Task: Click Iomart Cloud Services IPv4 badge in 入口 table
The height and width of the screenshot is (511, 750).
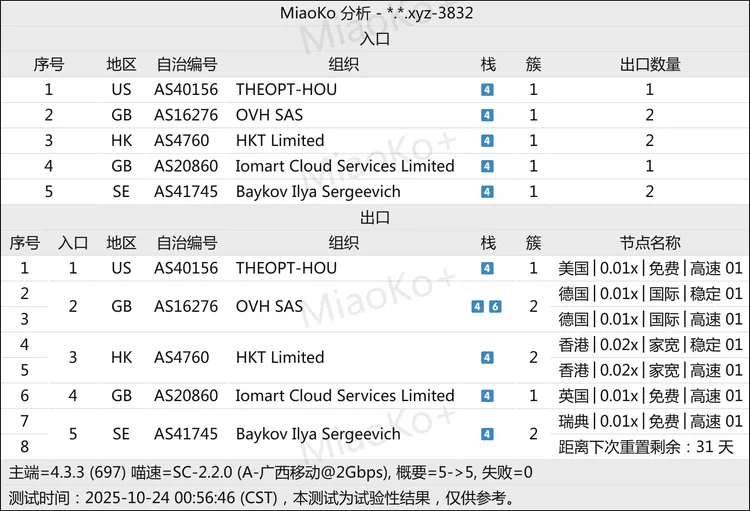Action: tap(487, 167)
